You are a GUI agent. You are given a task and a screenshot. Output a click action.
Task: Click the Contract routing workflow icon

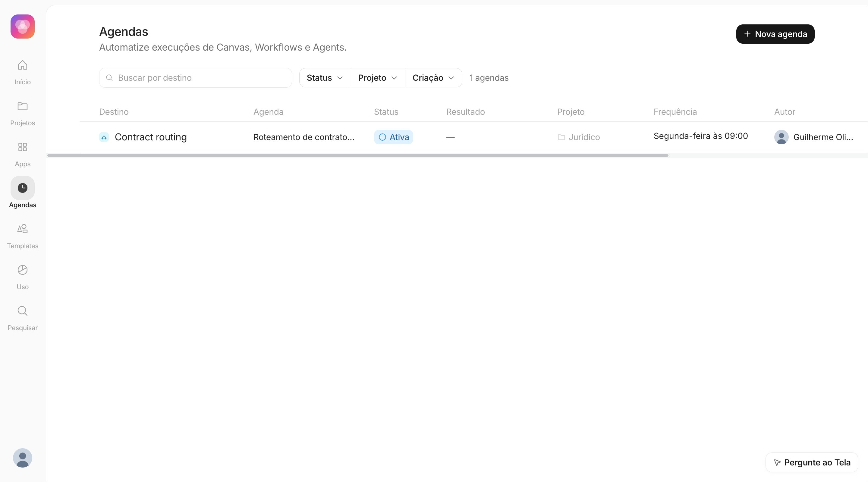[x=104, y=137]
